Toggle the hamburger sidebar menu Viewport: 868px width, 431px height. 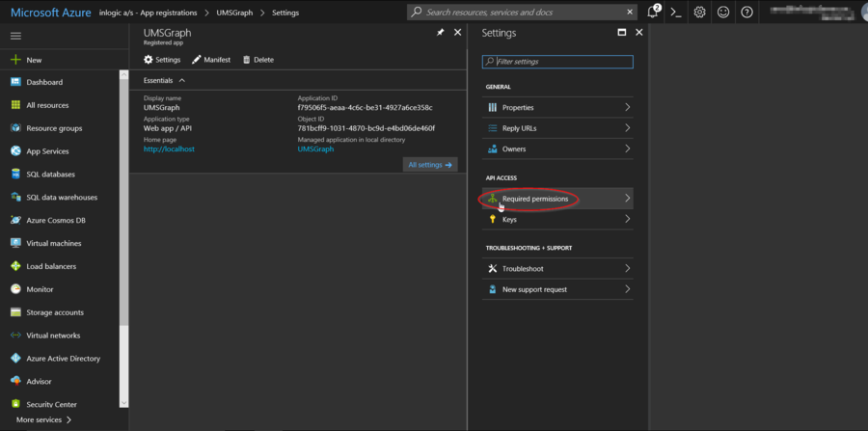[15, 36]
